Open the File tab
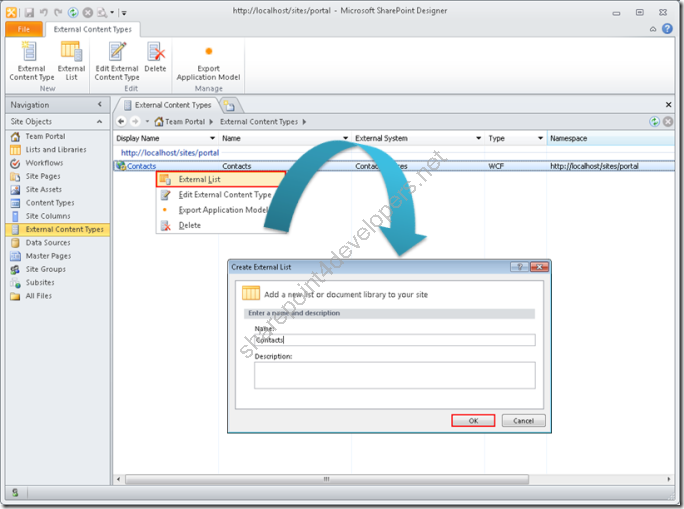Viewport: 684px width, 509px height. point(24,29)
